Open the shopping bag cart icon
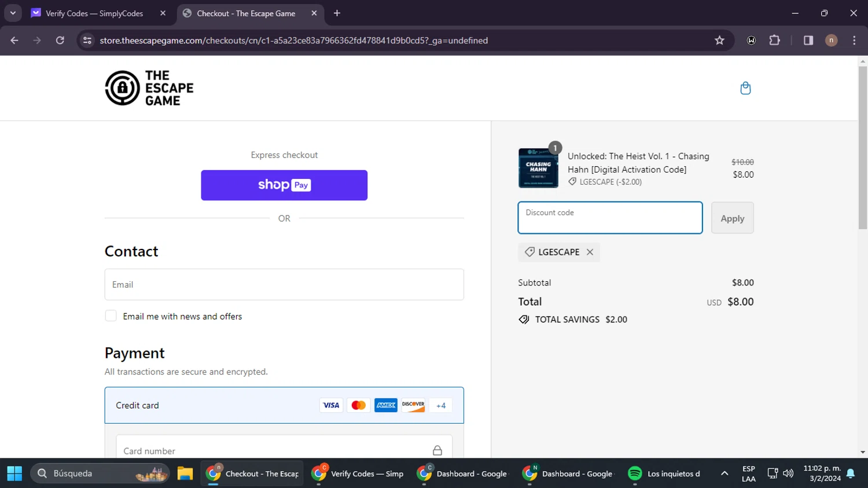Viewport: 868px width, 488px height. point(745,88)
